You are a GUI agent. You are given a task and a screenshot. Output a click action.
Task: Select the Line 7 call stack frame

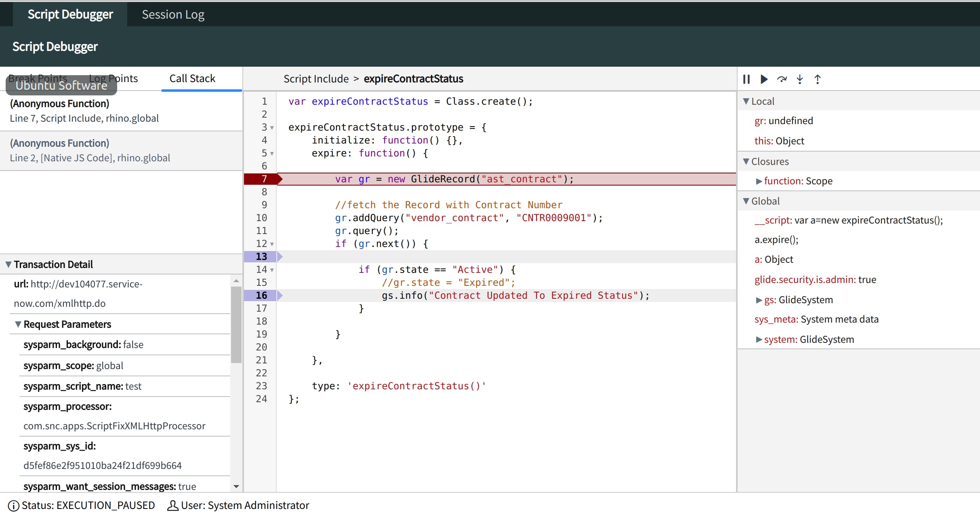[x=84, y=111]
